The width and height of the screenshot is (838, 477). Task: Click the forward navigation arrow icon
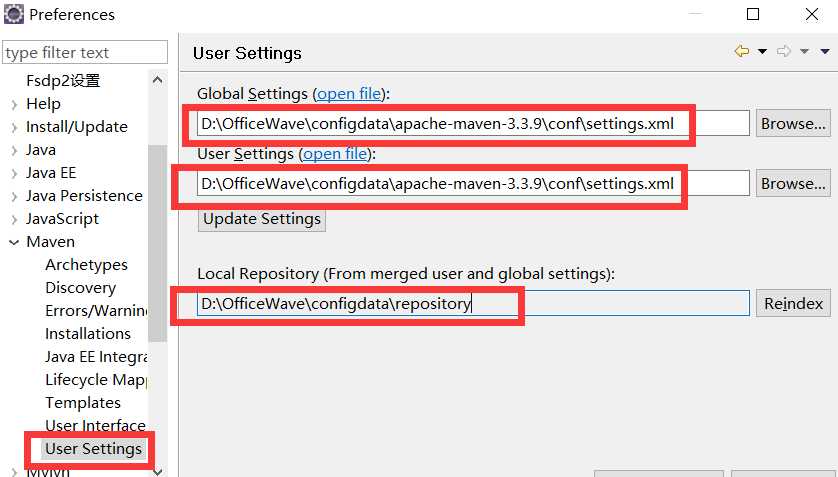coord(784,51)
